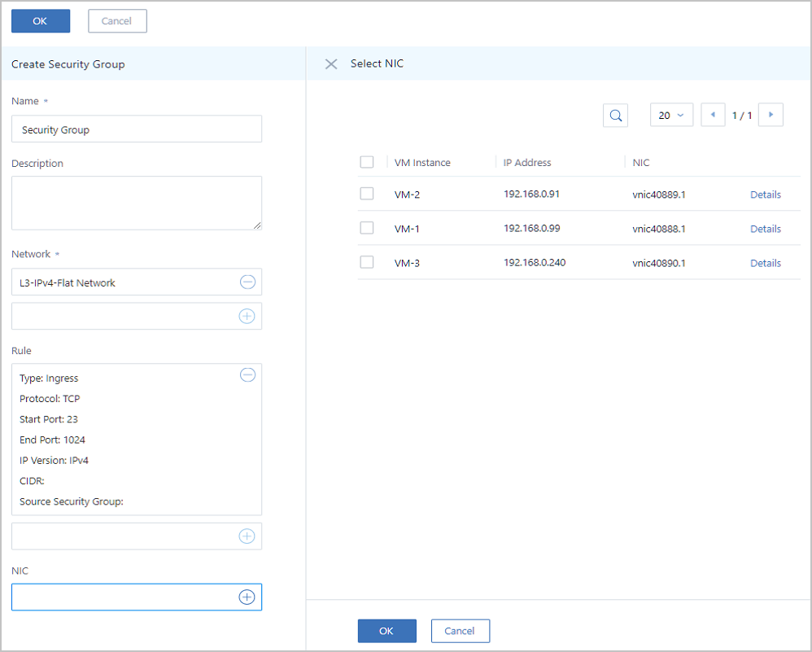Go to next page of NIC list
This screenshot has height=652, width=812.
point(771,115)
